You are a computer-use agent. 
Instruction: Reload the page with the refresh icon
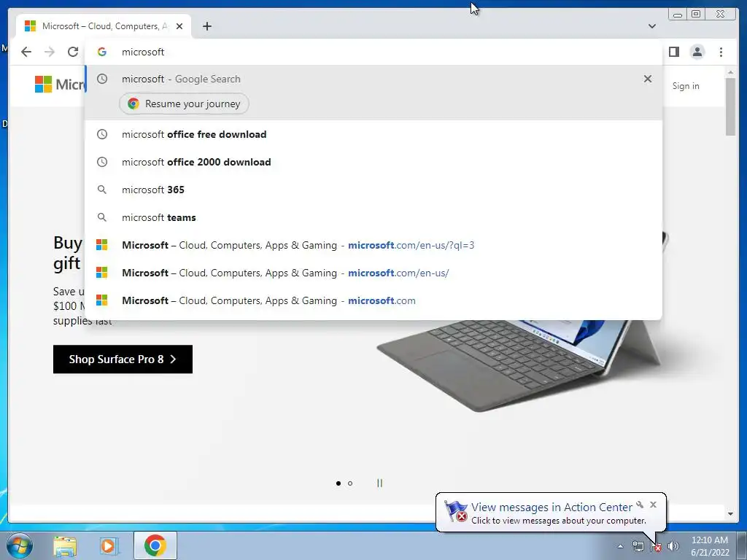(73, 52)
